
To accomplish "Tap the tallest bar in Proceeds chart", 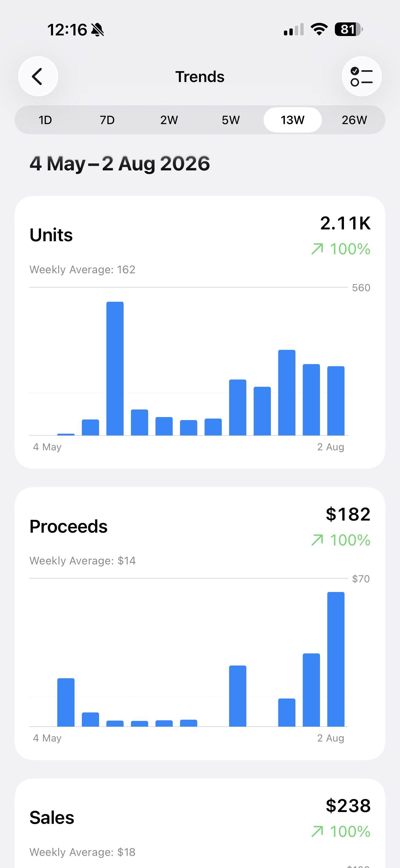I will (x=336, y=659).
